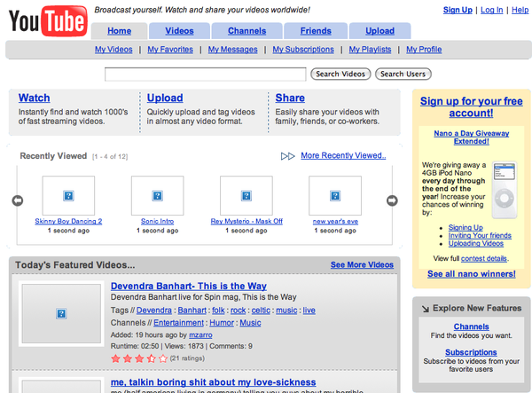532x393 pixels.
Task: Click the Search Users button
Action: coord(403,74)
